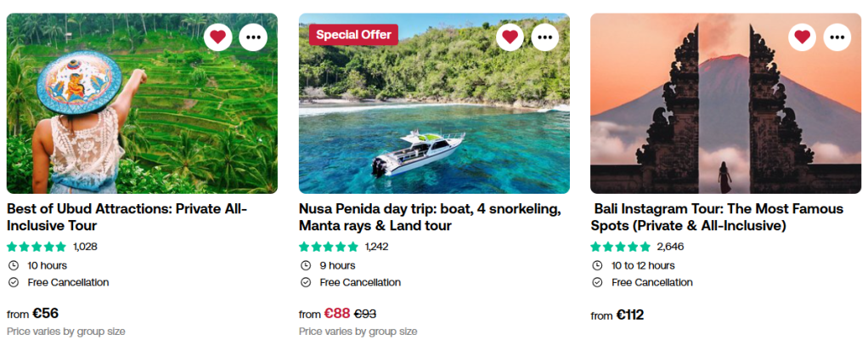This screenshot has width=868, height=340.
Task: Toggle favorite heart on Bali Instagram Tour
Action: (x=802, y=37)
